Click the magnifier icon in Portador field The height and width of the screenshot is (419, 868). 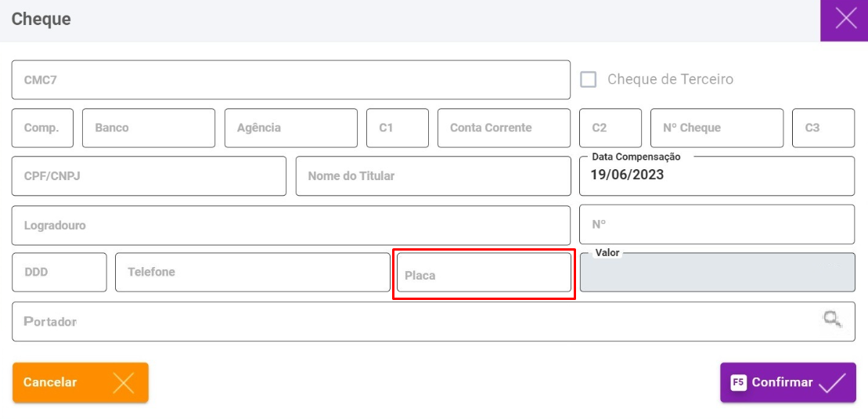(832, 319)
